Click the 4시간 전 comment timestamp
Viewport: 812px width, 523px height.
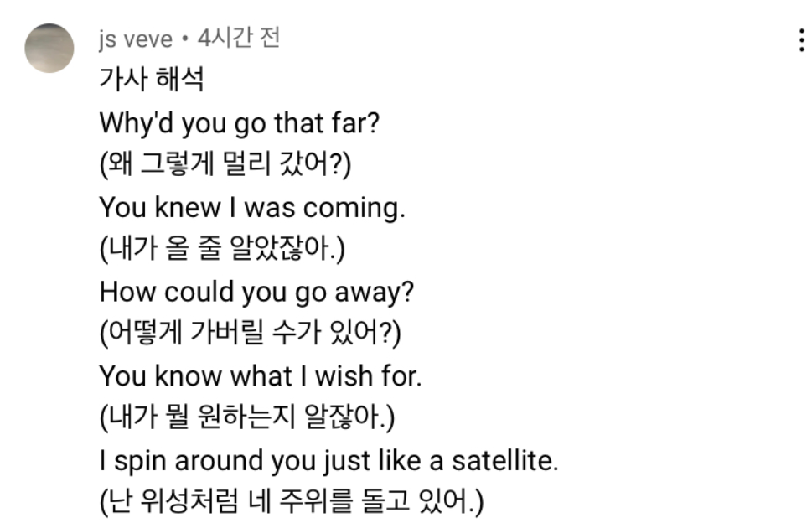pyautogui.click(x=238, y=39)
